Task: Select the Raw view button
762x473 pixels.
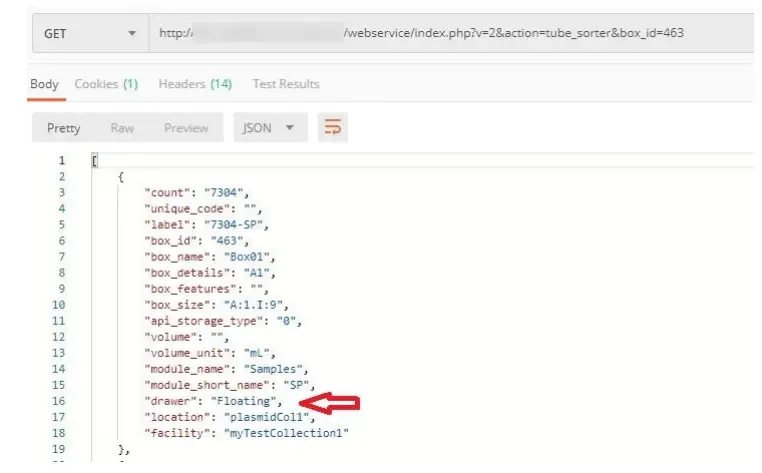Action: pos(122,128)
